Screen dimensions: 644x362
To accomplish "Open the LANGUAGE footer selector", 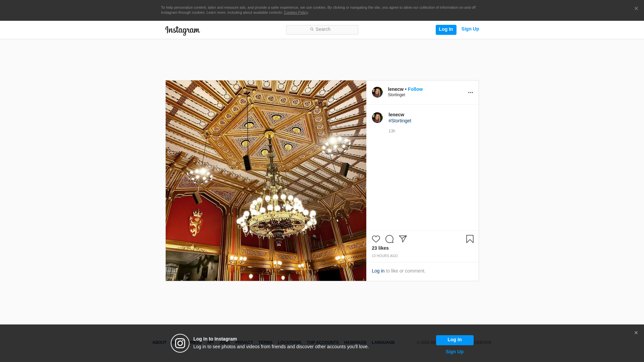I will coord(383,343).
